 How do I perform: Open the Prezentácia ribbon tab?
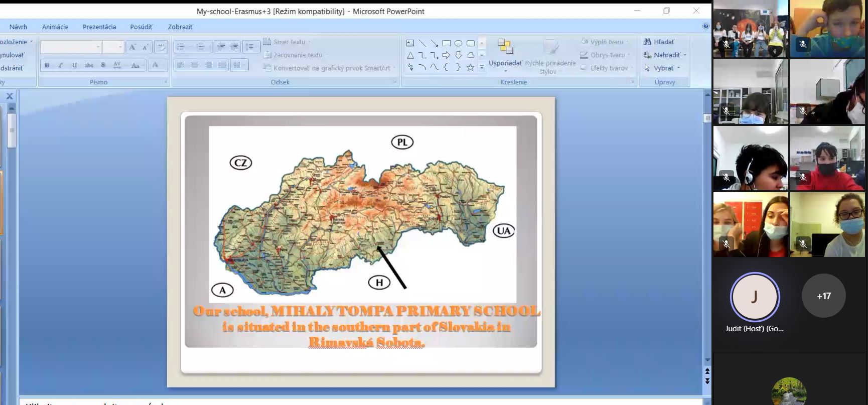[x=99, y=27]
